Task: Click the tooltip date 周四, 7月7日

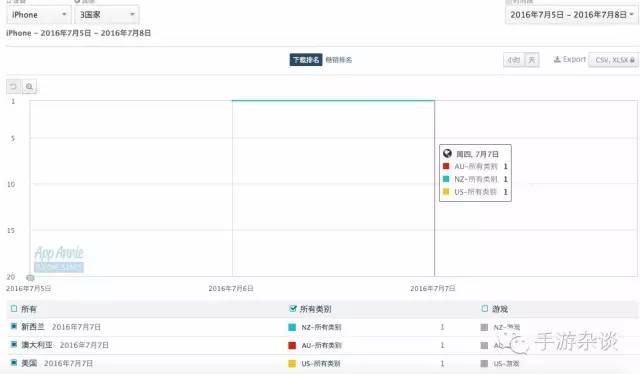Action: pos(477,154)
